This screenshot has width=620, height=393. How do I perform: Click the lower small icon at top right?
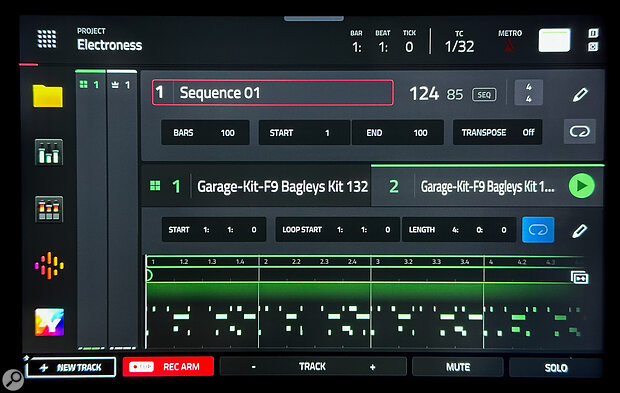(x=593, y=47)
